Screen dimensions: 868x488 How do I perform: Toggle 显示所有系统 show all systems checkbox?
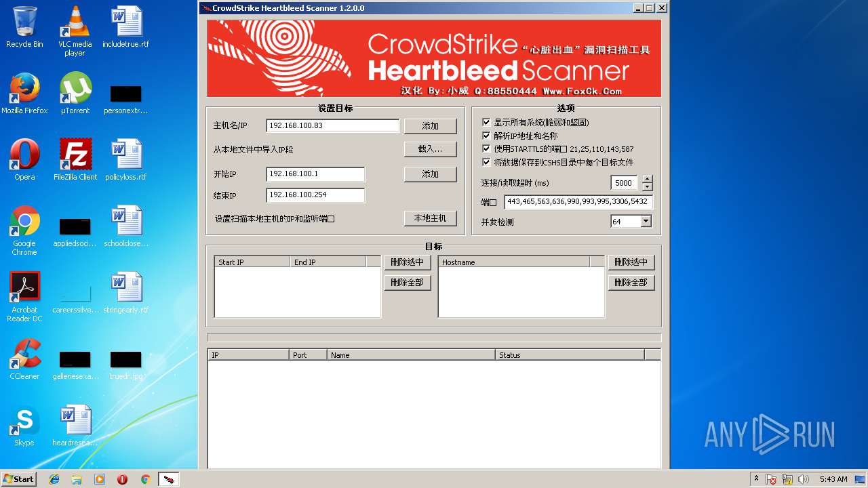point(486,123)
